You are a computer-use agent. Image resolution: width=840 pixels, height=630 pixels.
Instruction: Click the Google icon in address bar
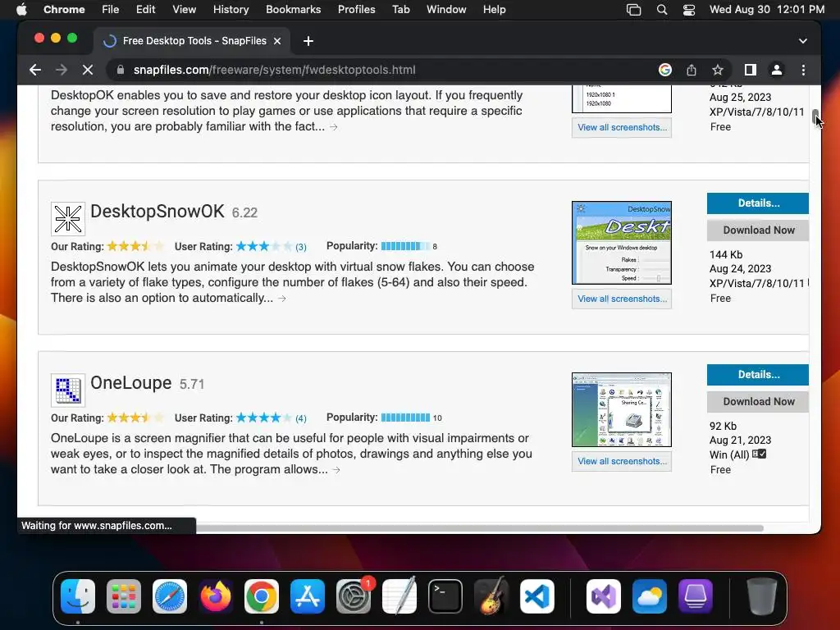pyautogui.click(x=664, y=70)
